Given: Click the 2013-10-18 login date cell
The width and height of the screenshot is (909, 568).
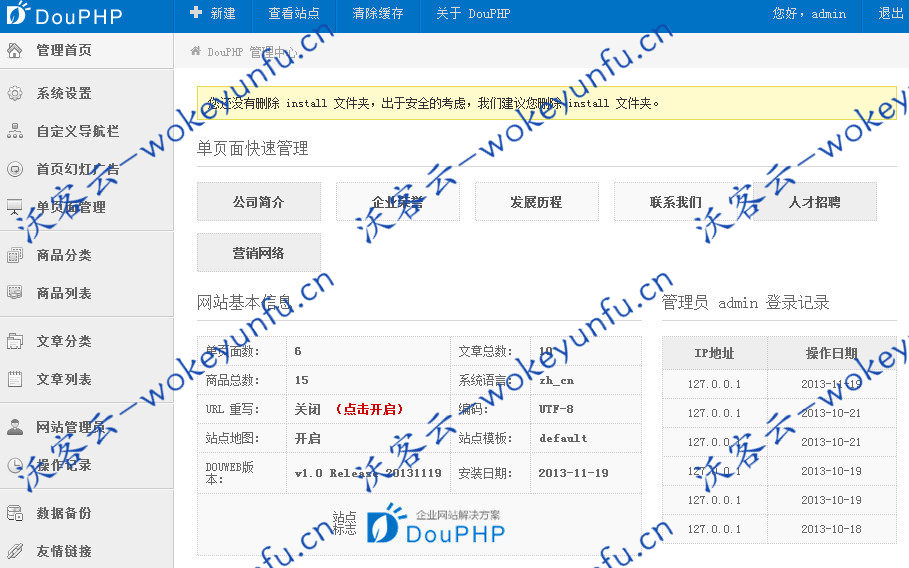Looking at the screenshot, I should [831, 529].
